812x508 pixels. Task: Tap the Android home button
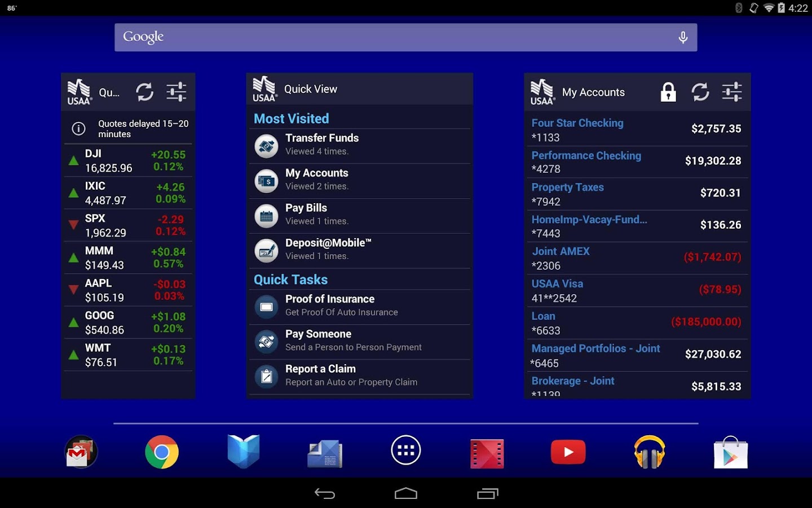pos(406,494)
